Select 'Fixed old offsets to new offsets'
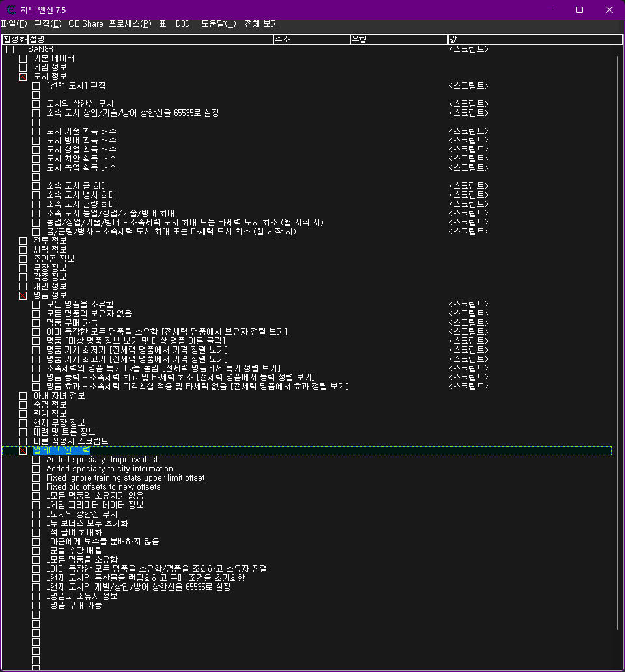 point(104,487)
